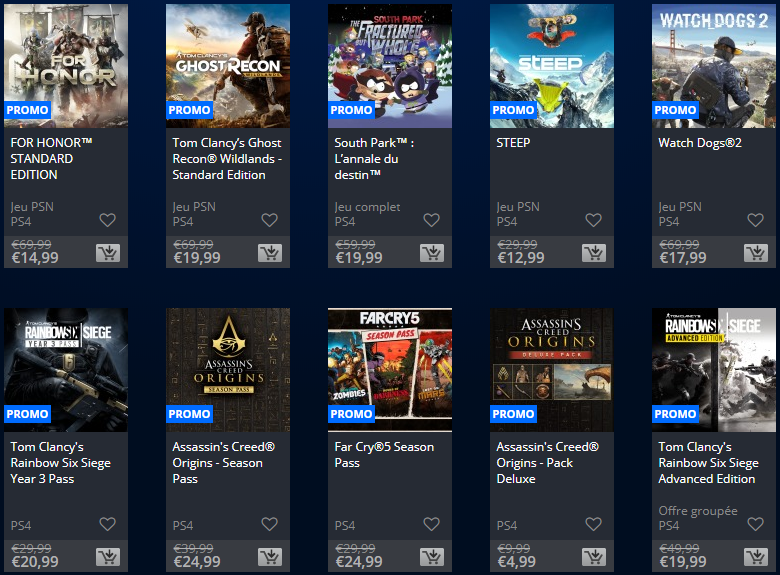Add Watch Dogs 2 to cart

(x=756, y=253)
